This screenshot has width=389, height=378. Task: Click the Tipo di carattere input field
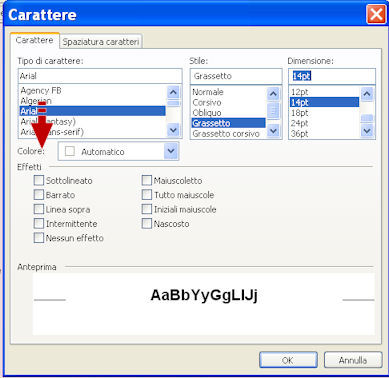tap(100, 76)
